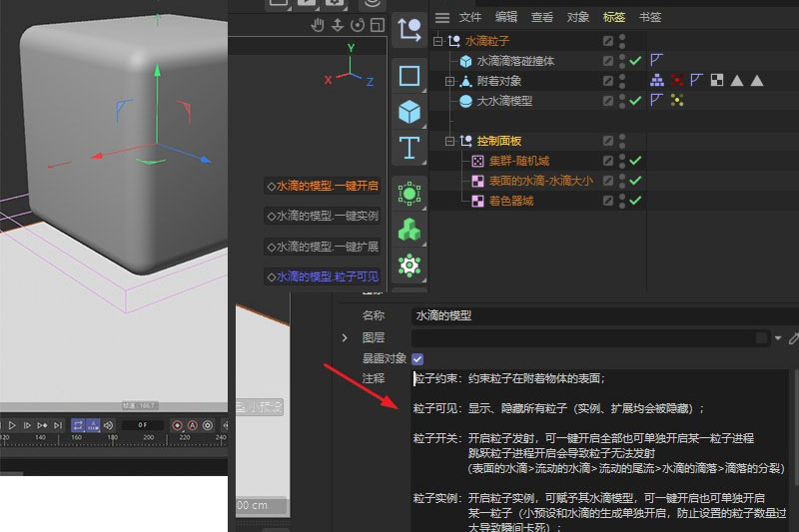The image size is (799, 532).
Task: Click the 水滴的模型.一键扩展 HUD button
Action: pyautogui.click(x=323, y=247)
